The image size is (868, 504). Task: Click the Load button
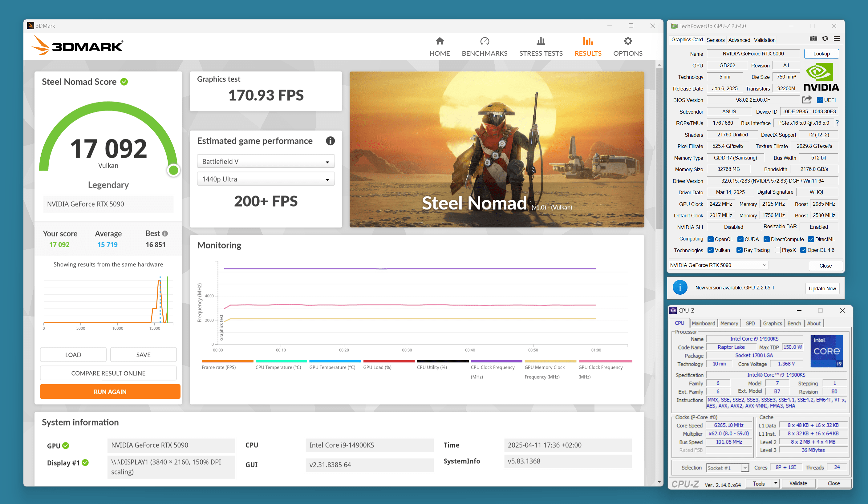pyautogui.click(x=73, y=355)
